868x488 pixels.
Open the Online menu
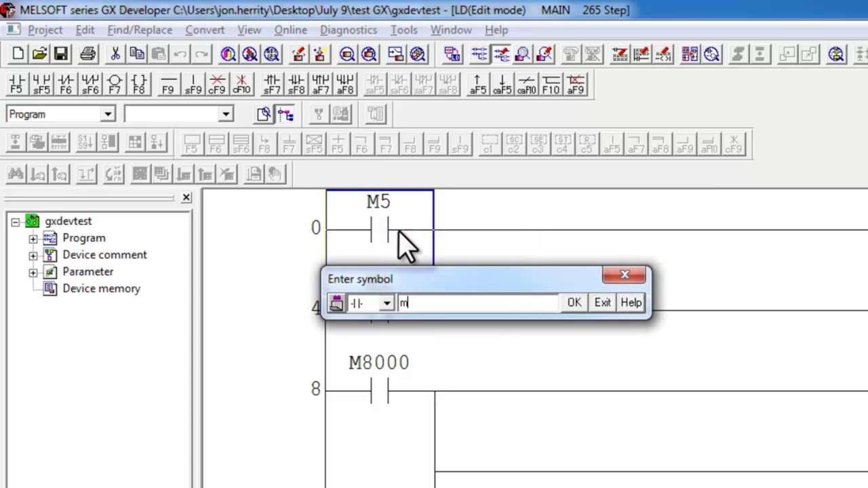(x=290, y=30)
